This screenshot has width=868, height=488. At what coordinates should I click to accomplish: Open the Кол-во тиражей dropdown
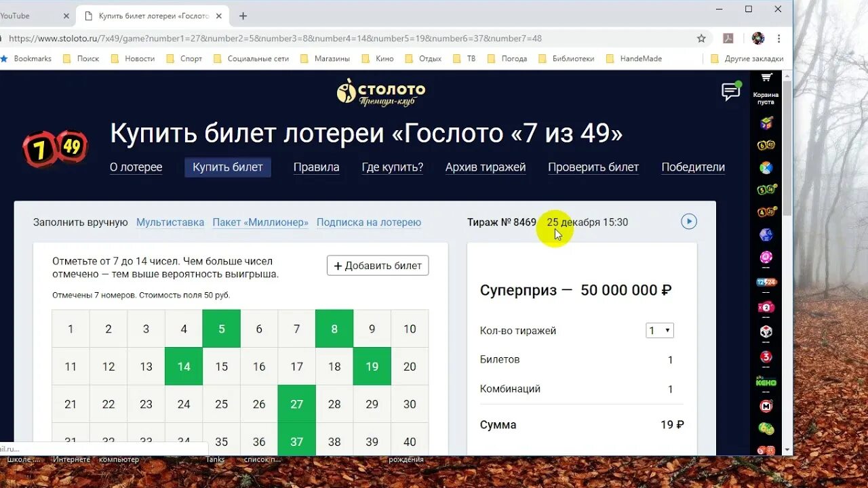pyautogui.click(x=660, y=331)
